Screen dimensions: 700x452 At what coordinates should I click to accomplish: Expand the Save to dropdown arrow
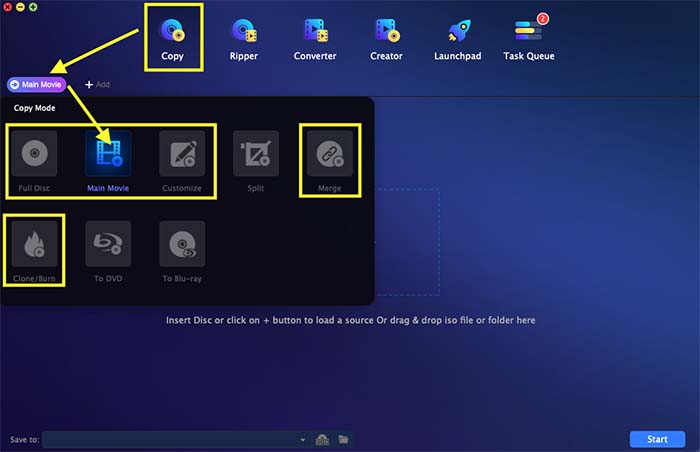(303, 440)
